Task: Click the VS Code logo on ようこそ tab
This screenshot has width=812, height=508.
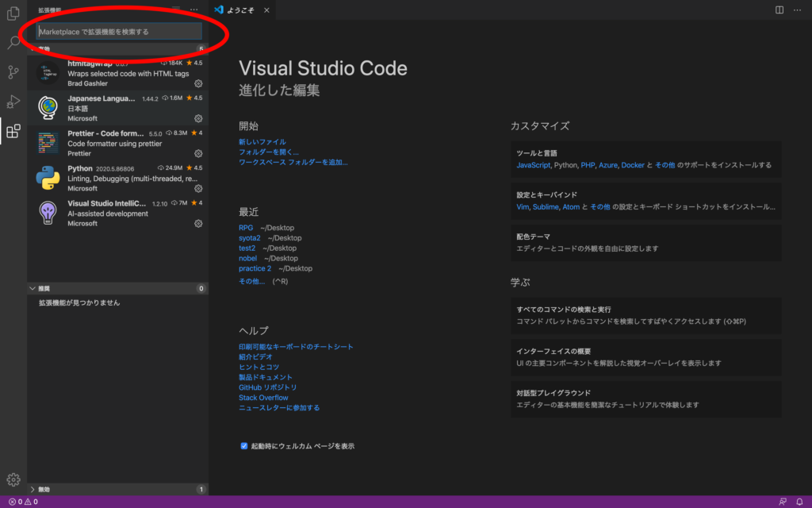Action: pyautogui.click(x=219, y=10)
